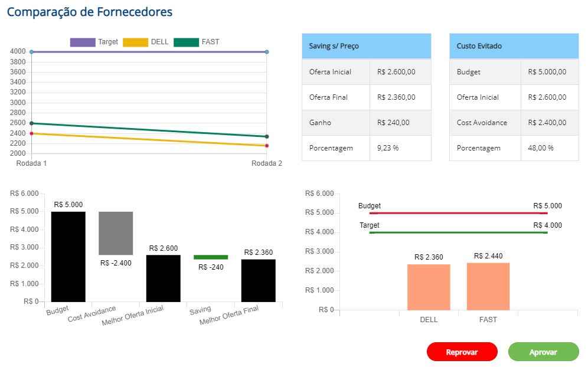Click the 'Saving s/ Preço' table header

[367, 46]
